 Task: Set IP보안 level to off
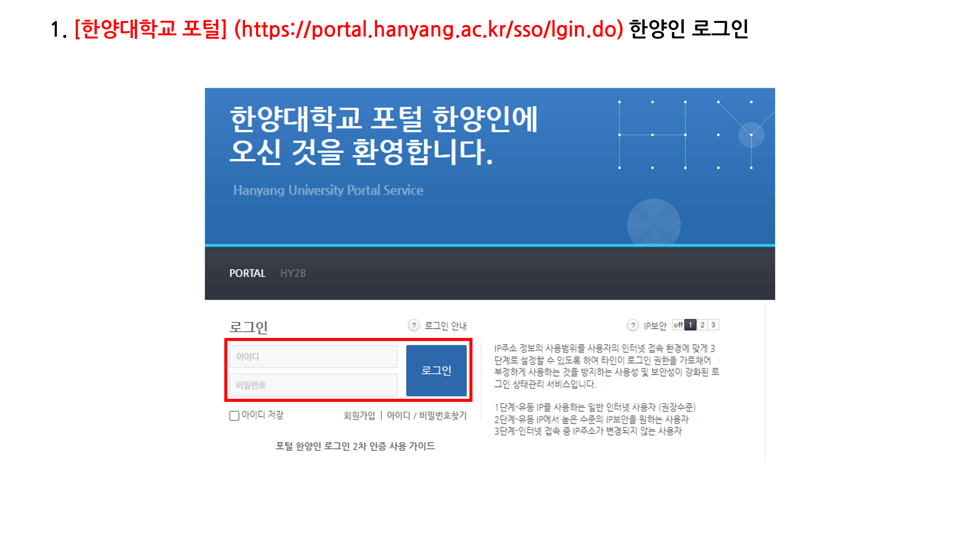[678, 325]
